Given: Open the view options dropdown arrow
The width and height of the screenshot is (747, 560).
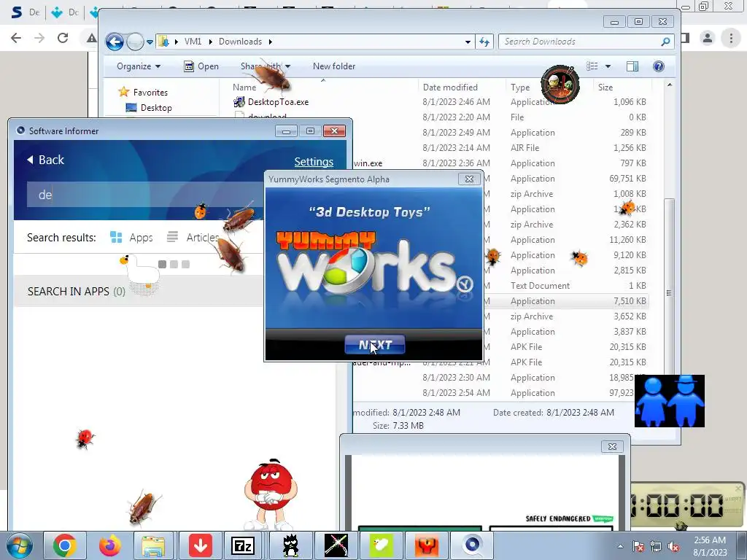Looking at the screenshot, I should (608, 66).
